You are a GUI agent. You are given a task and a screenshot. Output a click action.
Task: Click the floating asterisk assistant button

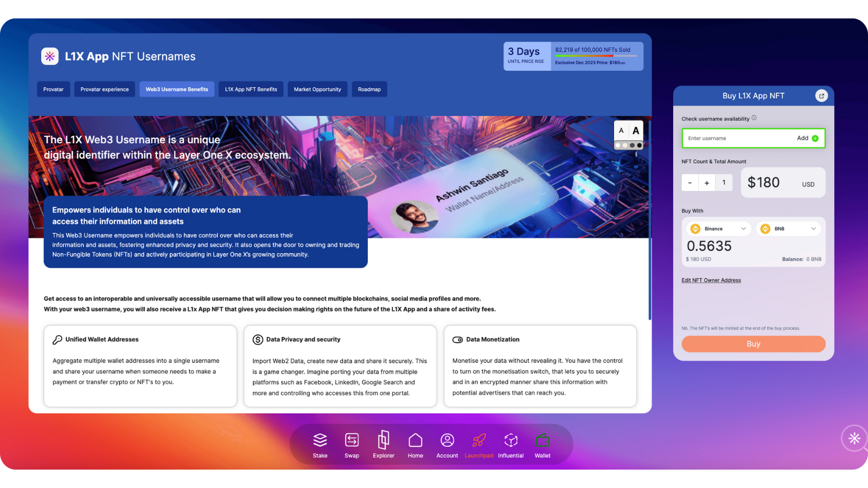click(854, 438)
